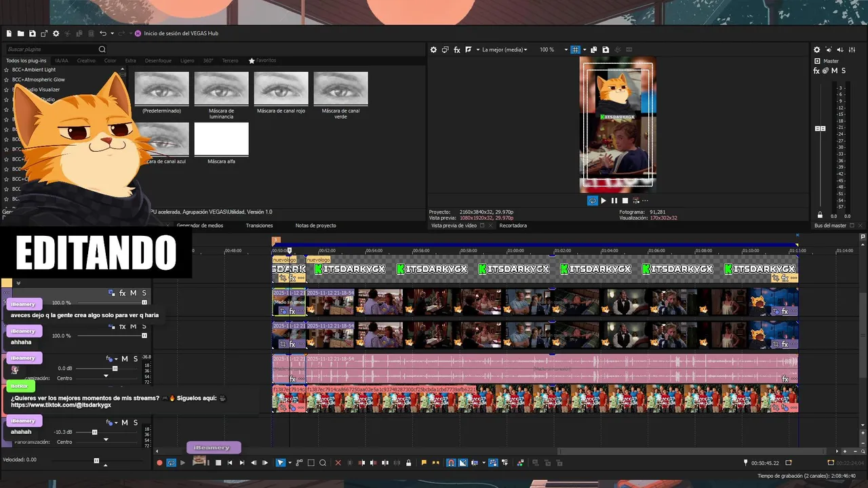This screenshot has width=868, height=488.
Task: Click the Buscar plugins search field
Action: [x=52, y=49]
